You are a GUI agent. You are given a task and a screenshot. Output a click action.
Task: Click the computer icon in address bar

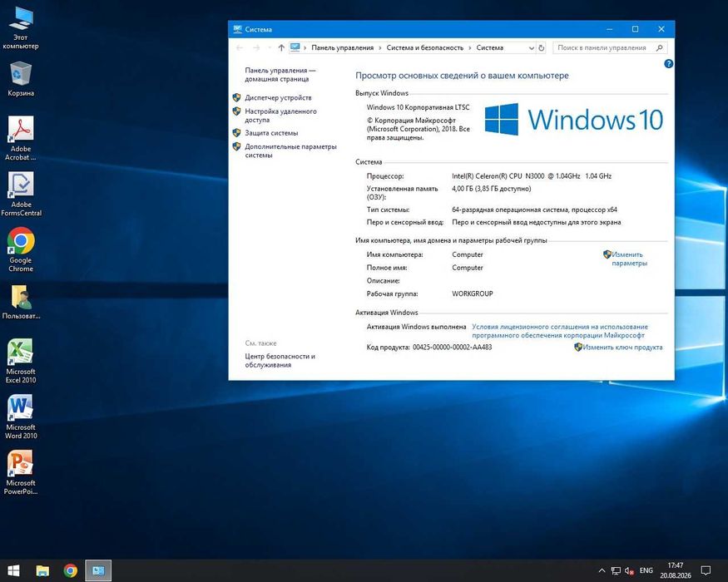(295, 47)
